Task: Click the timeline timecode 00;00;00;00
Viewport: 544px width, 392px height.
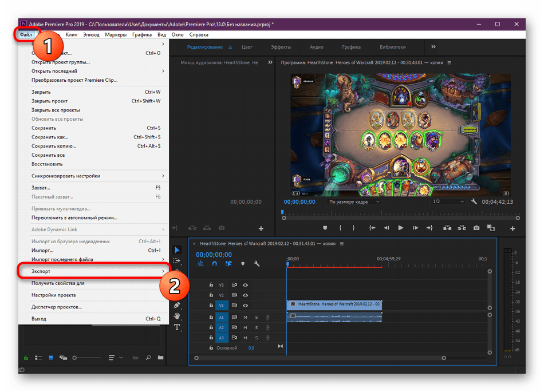Action: (x=214, y=255)
